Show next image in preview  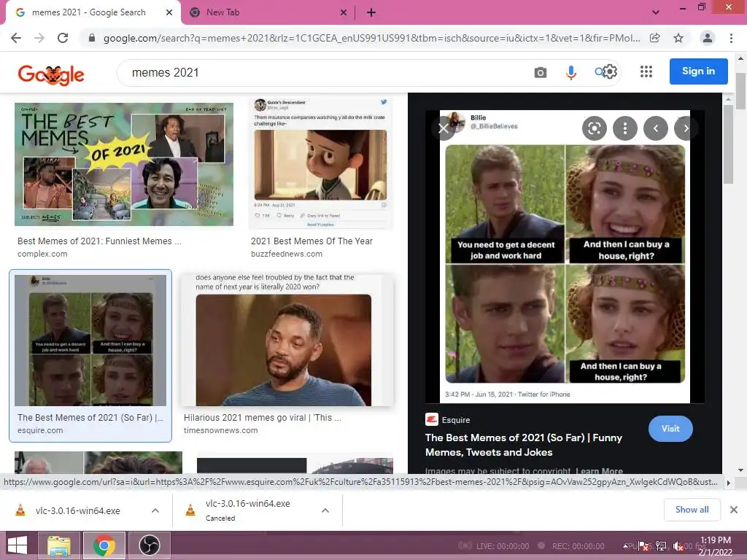coord(686,128)
